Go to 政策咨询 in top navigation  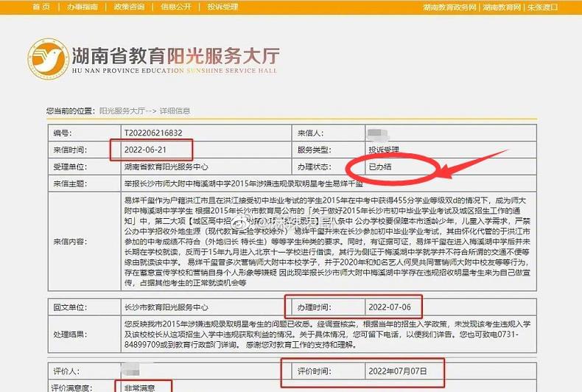click(x=129, y=7)
